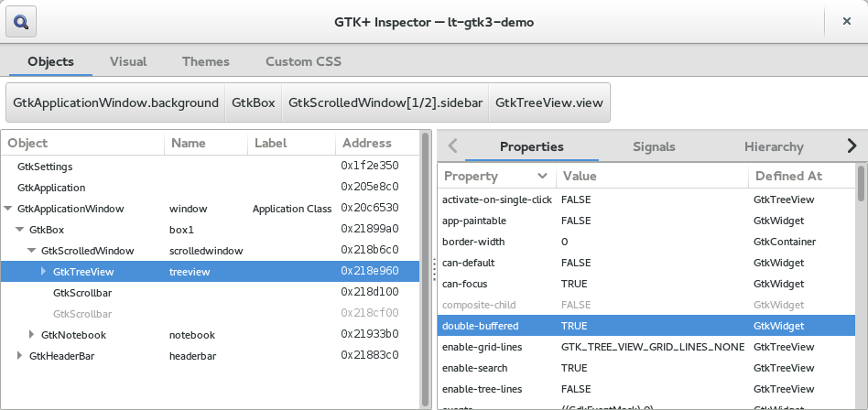Viewport: 868px width, 410px height.
Task: Open the Custom CSS tab
Action: (x=303, y=62)
